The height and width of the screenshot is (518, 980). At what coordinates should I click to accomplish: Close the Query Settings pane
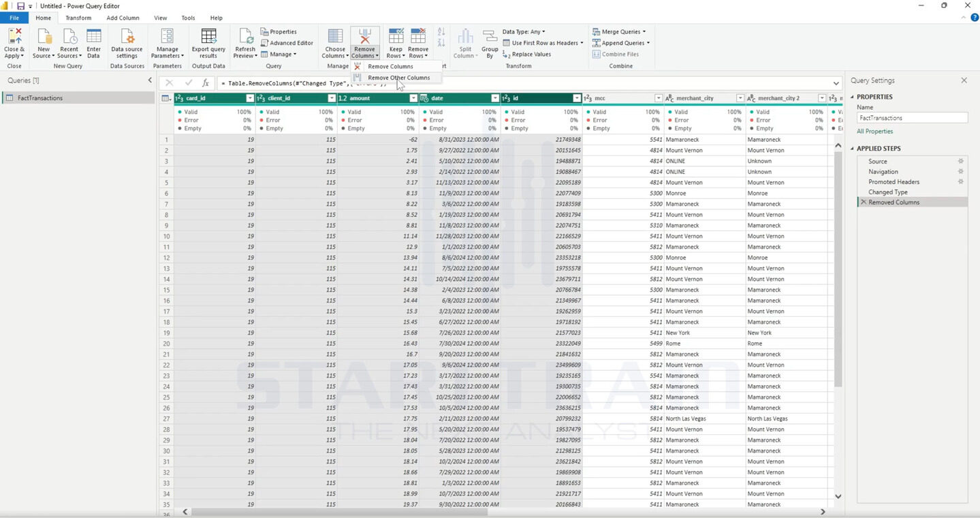(x=964, y=80)
